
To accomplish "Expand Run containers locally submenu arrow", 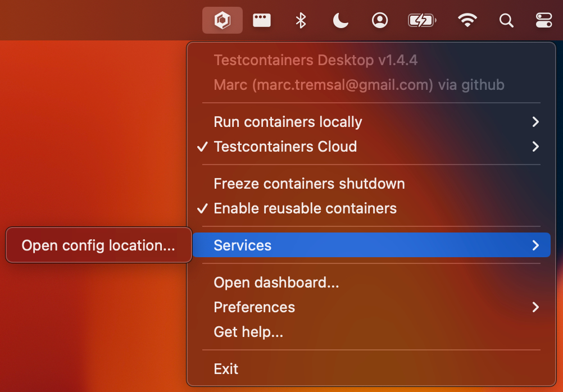I will [x=535, y=122].
